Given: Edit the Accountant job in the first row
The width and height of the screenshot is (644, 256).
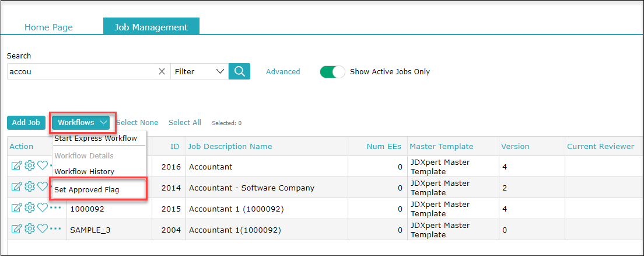Looking at the screenshot, I should 16,166.
